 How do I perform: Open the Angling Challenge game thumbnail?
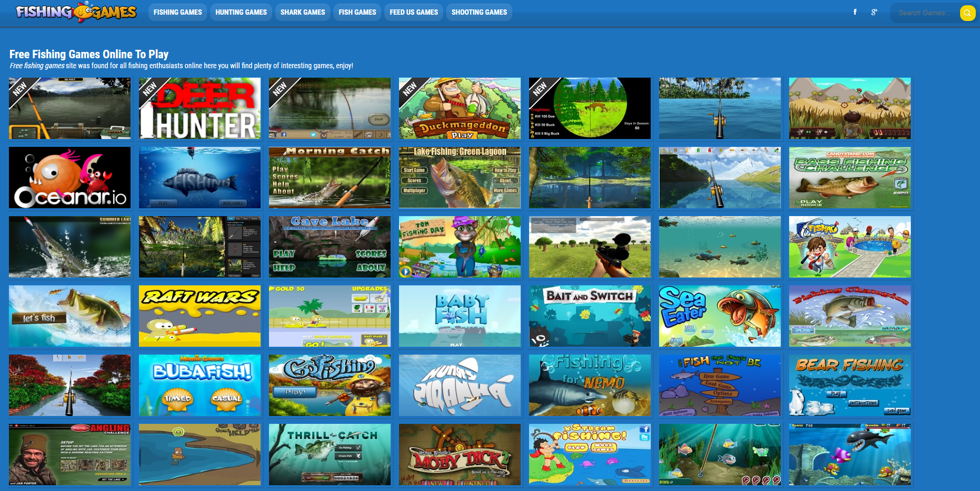(x=70, y=455)
